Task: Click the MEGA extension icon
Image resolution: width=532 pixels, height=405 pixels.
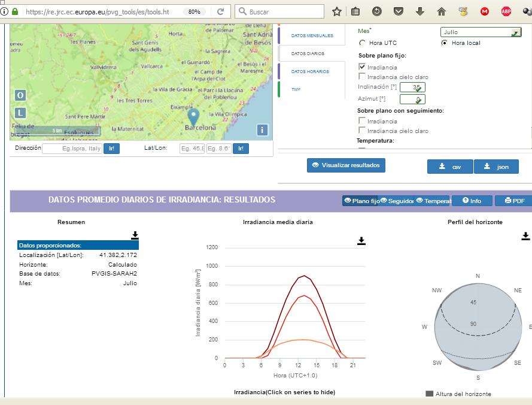Action: coord(485,11)
